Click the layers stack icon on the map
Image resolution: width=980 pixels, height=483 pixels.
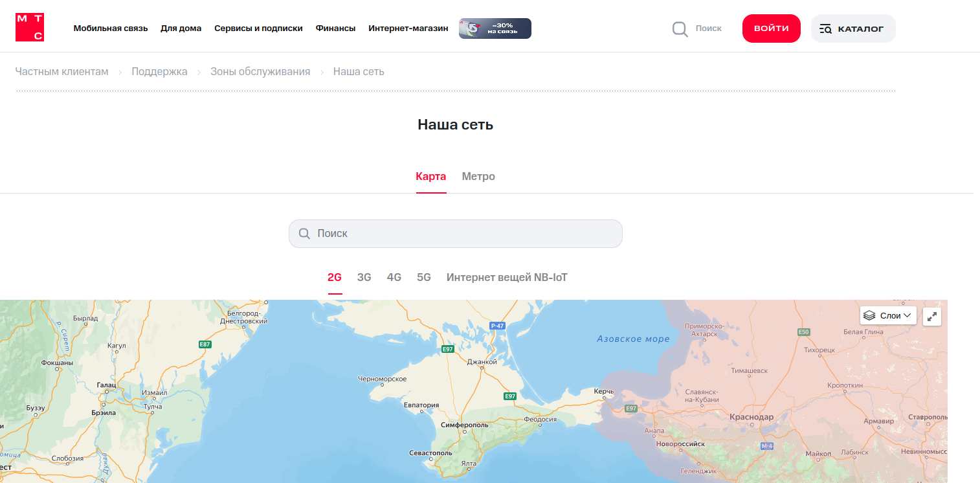pyautogui.click(x=870, y=316)
